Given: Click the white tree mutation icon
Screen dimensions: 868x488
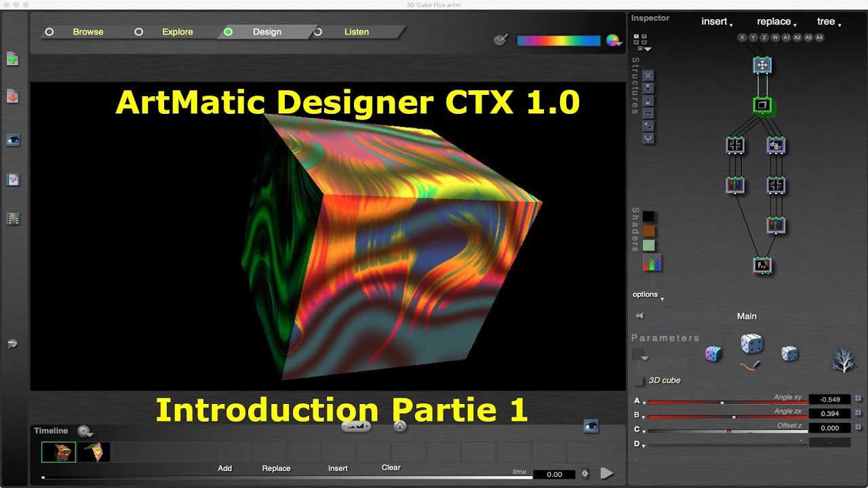Looking at the screenshot, I should 844,360.
